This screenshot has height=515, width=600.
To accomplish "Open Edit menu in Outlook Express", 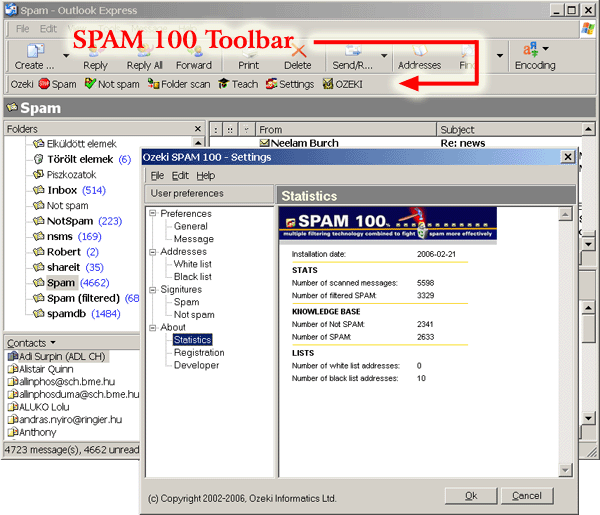I will (x=48, y=29).
